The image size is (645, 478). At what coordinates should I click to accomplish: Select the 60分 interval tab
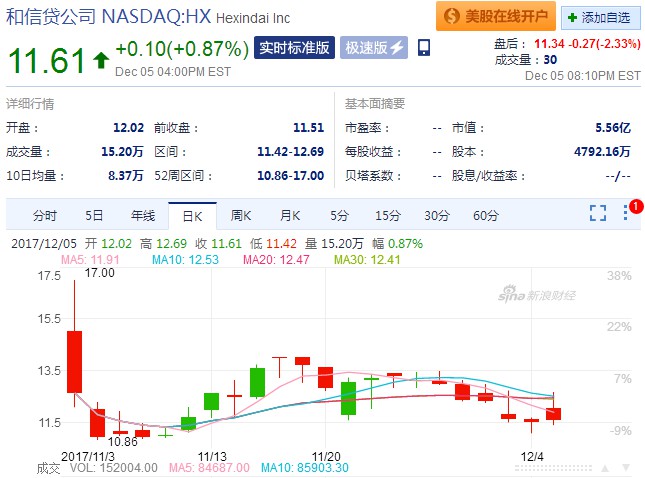(x=486, y=216)
